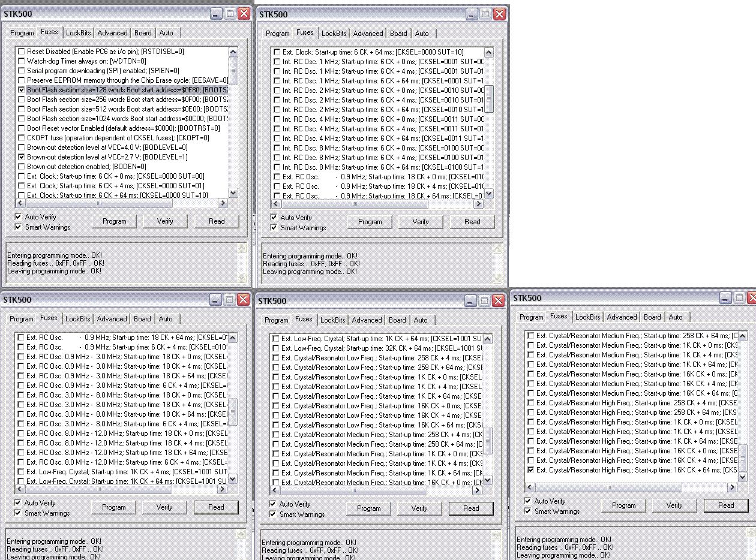756x560 pixels.
Task: Click Verify button in bottom-right STK500 window
Action: [674, 505]
